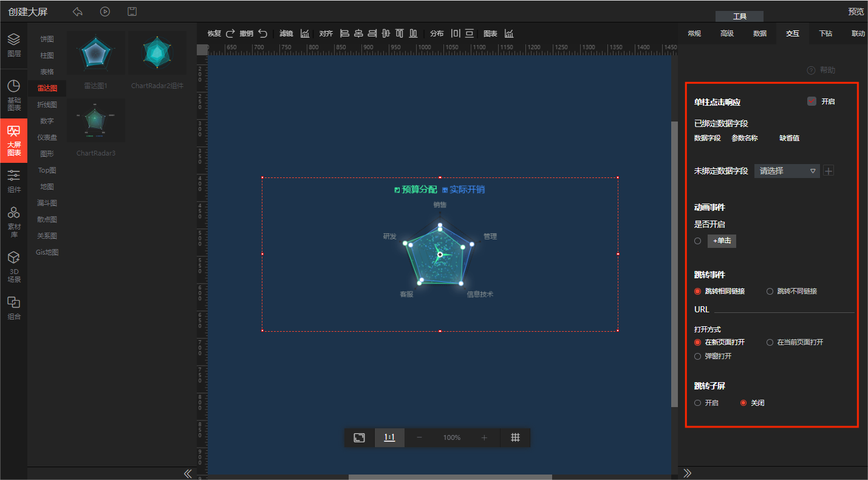Click the play preview icon in top bar
The height and width of the screenshot is (480, 868).
tap(105, 12)
